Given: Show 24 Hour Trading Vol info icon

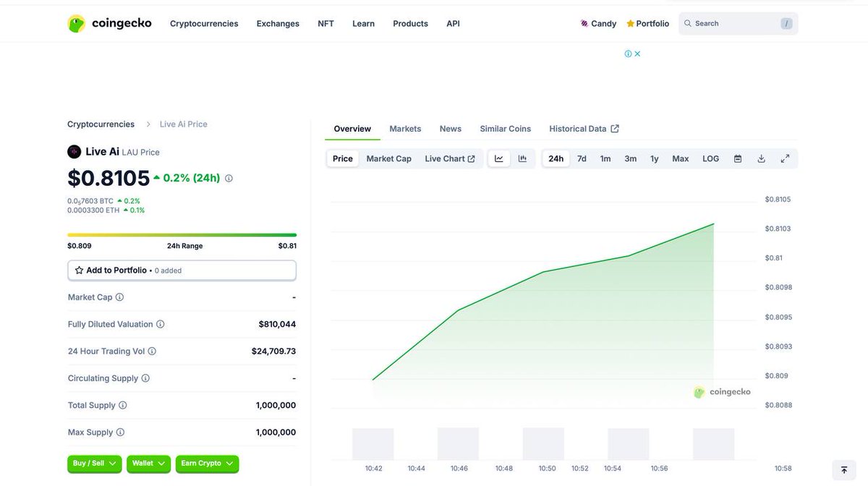Looking at the screenshot, I should 152,351.
